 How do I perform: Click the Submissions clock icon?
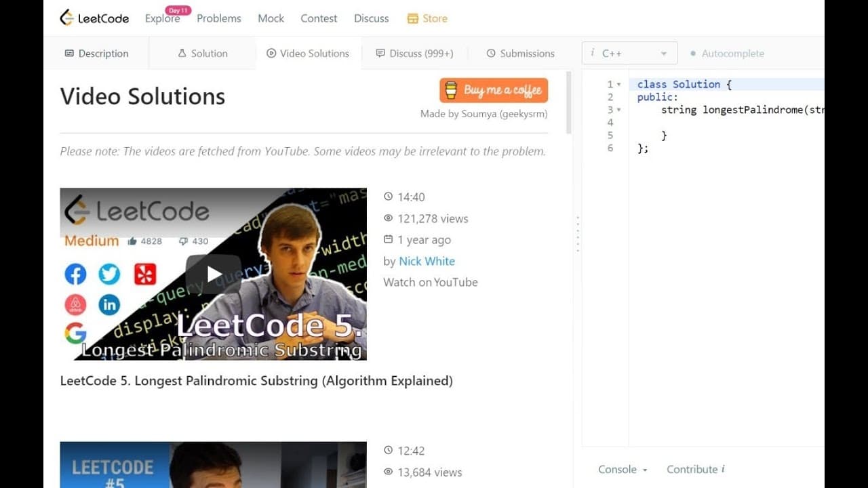pyautogui.click(x=491, y=53)
